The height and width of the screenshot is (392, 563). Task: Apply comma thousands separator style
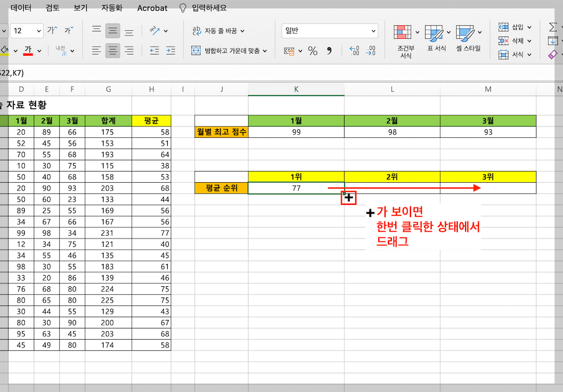[x=330, y=49]
